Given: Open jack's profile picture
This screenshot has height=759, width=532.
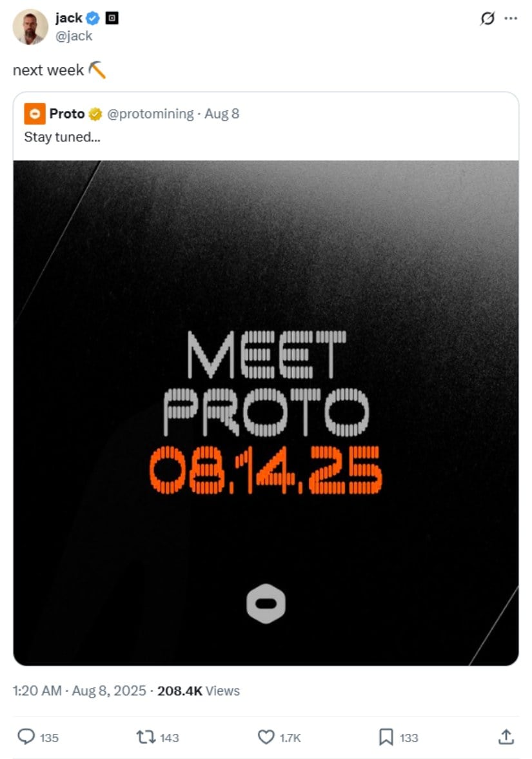Looking at the screenshot, I should pos(30,26).
